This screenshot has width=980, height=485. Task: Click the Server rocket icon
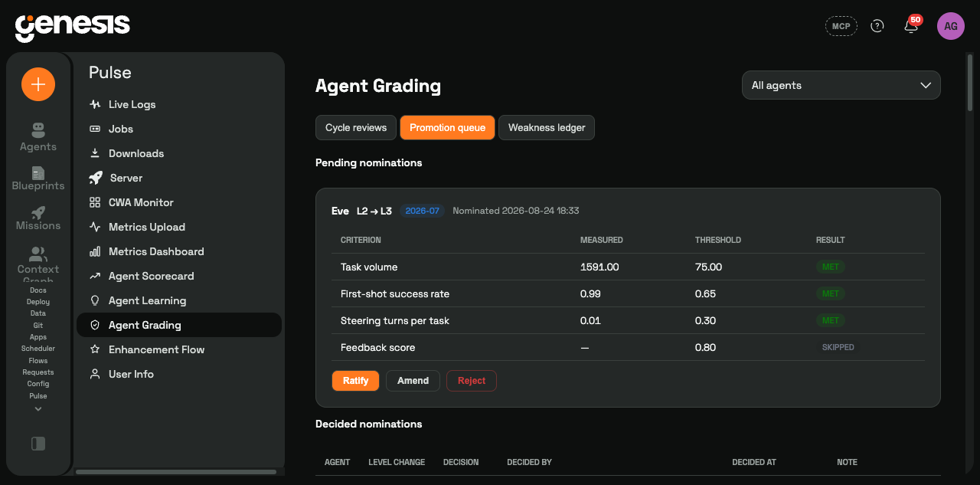(96, 178)
